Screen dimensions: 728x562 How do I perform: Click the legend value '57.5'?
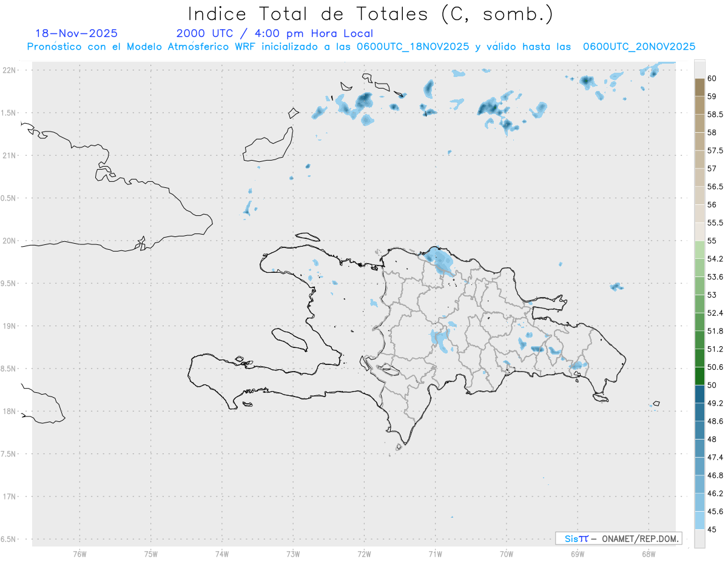click(715, 150)
